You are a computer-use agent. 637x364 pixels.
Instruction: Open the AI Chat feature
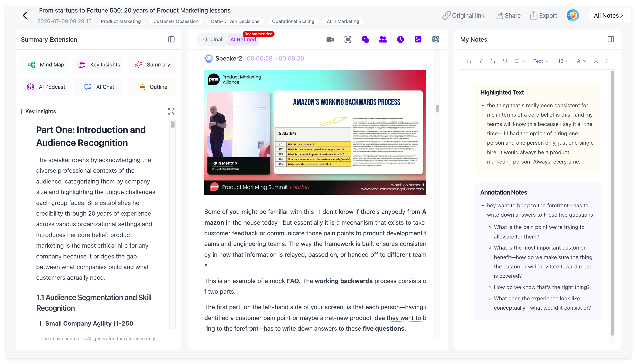coord(99,87)
